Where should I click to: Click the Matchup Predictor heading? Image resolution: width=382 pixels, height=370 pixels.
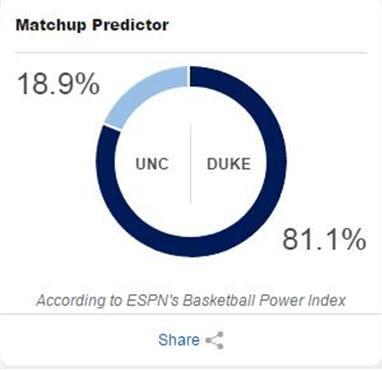pyautogui.click(x=92, y=25)
